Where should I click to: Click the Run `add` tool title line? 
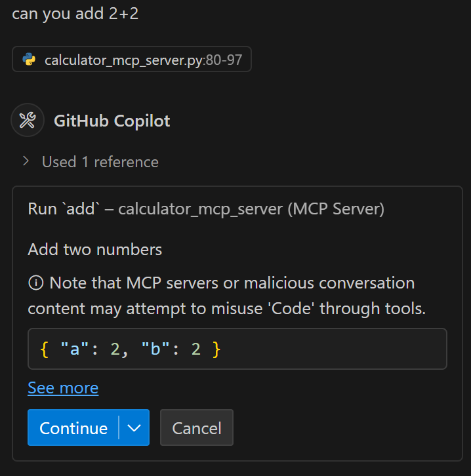pos(206,209)
